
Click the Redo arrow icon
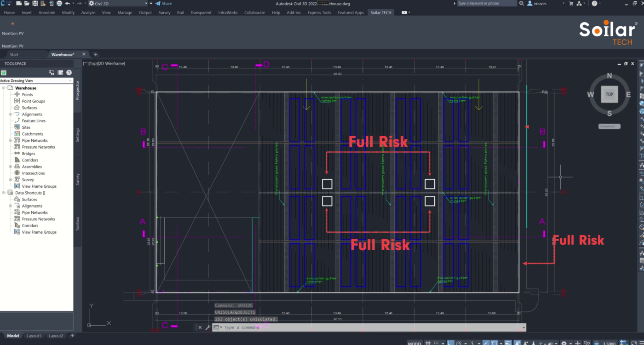pyautogui.click(x=79, y=3)
